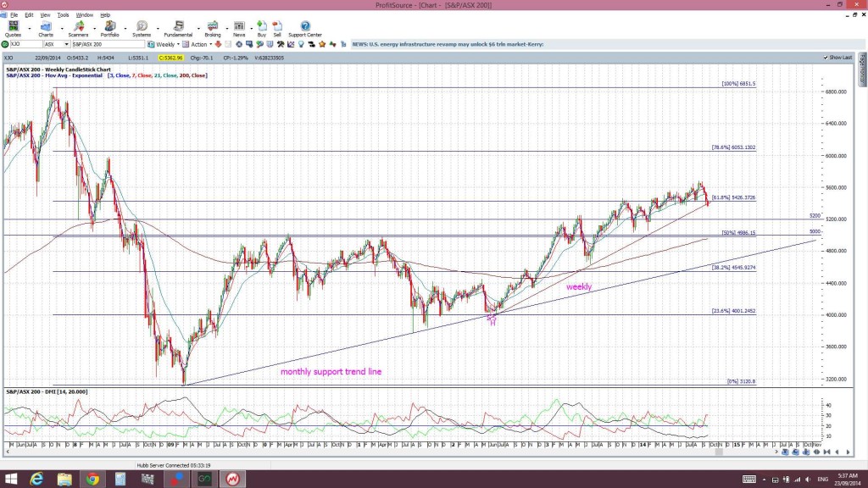
Task: Click the round dark-blue icon after Action
Action: [238, 44]
